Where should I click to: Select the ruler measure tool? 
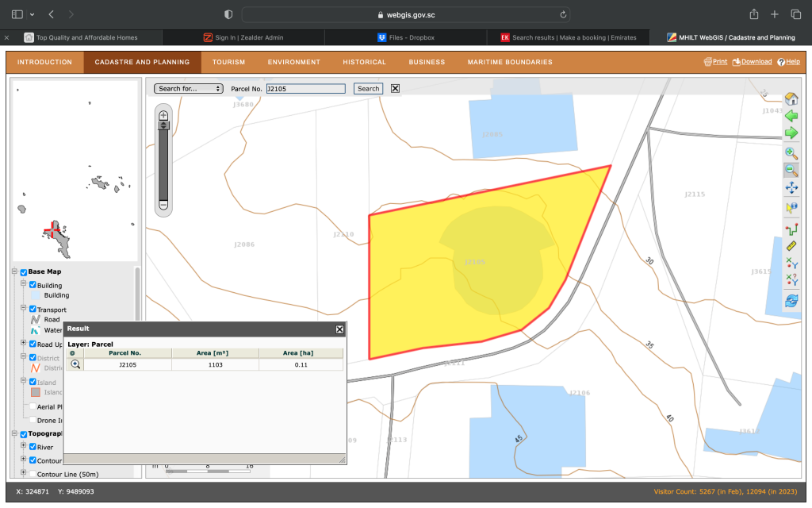791,246
